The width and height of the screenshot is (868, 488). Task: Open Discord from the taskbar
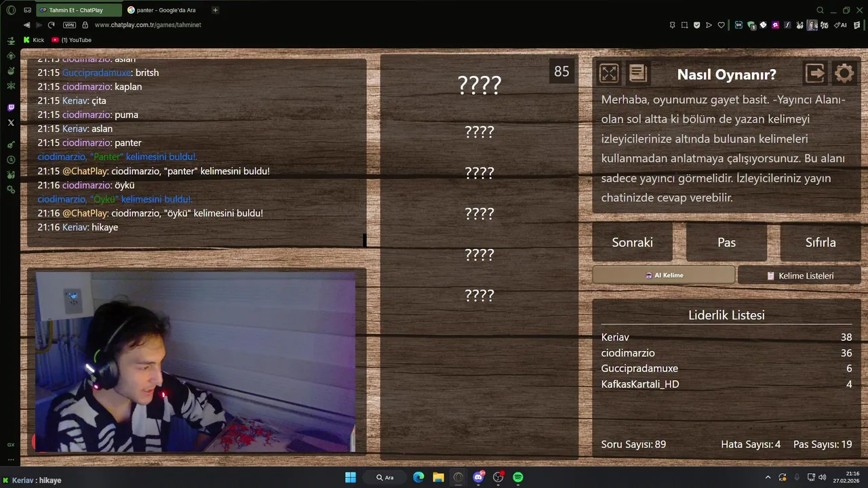(x=478, y=477)
